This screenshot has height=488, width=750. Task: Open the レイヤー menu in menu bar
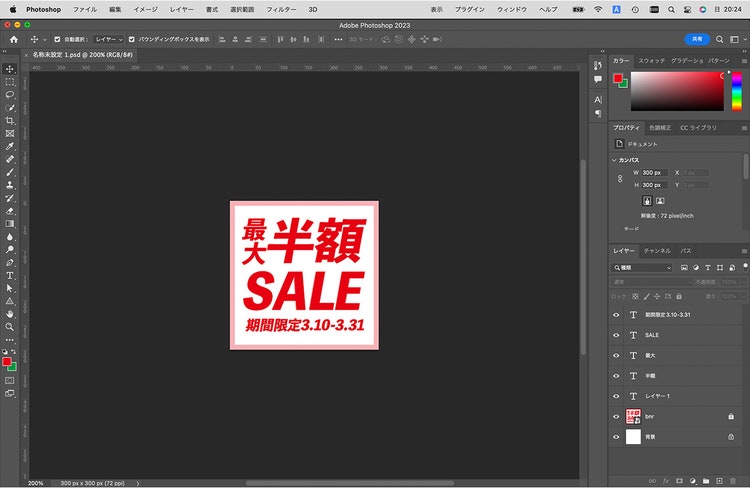[x=182, y=10]
